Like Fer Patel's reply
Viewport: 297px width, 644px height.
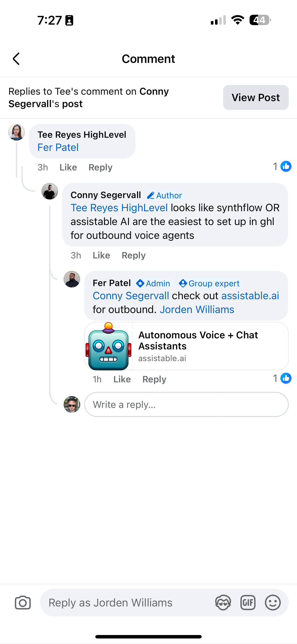(122, 379)
